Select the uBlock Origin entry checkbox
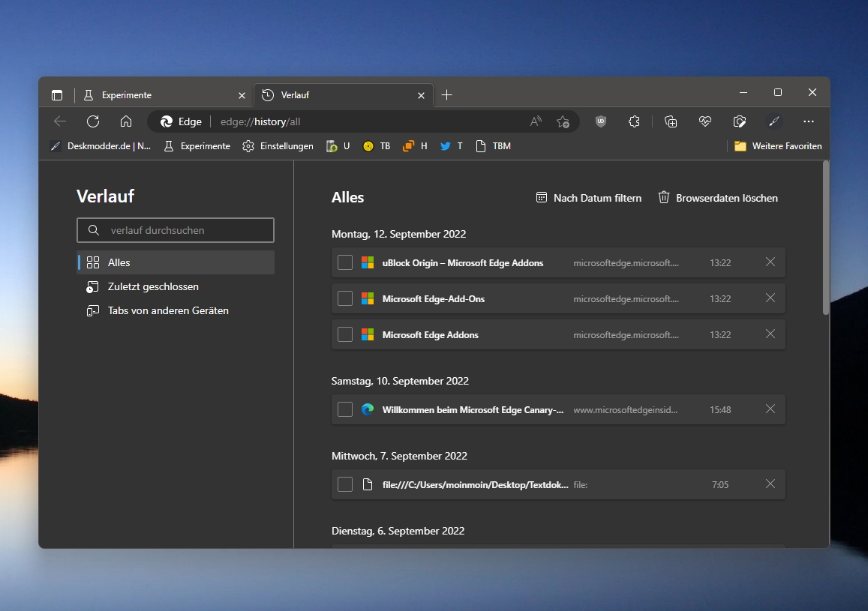Image resolution: width=868 pixels, height=611 pixels. 345,262
